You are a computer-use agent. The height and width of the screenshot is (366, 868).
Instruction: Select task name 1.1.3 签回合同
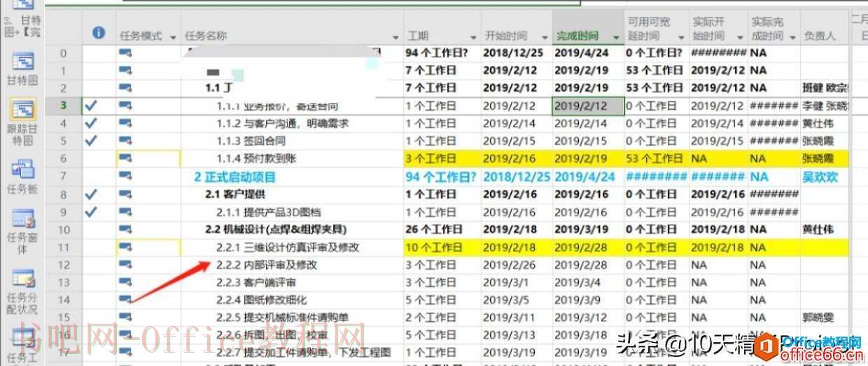250,141
